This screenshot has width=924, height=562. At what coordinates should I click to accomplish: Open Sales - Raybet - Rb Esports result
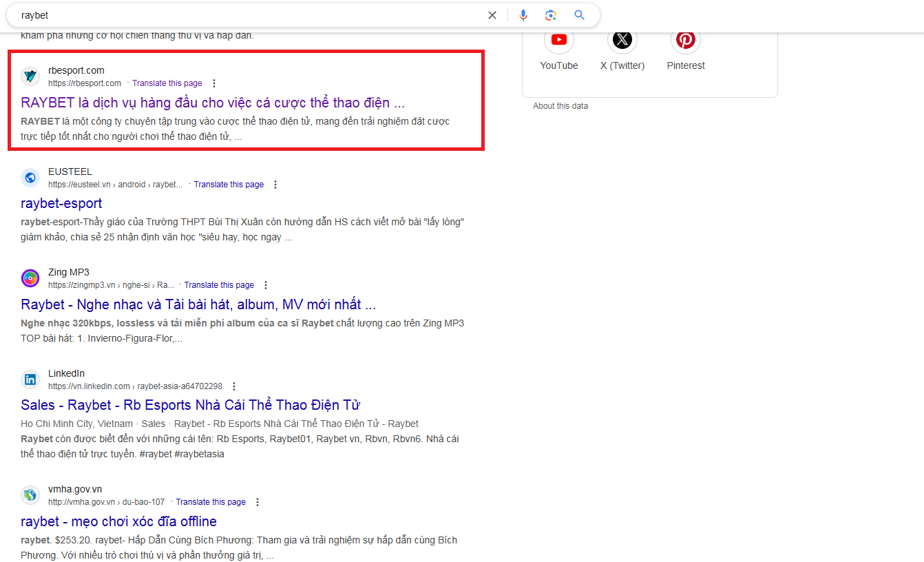coord(191,405)
